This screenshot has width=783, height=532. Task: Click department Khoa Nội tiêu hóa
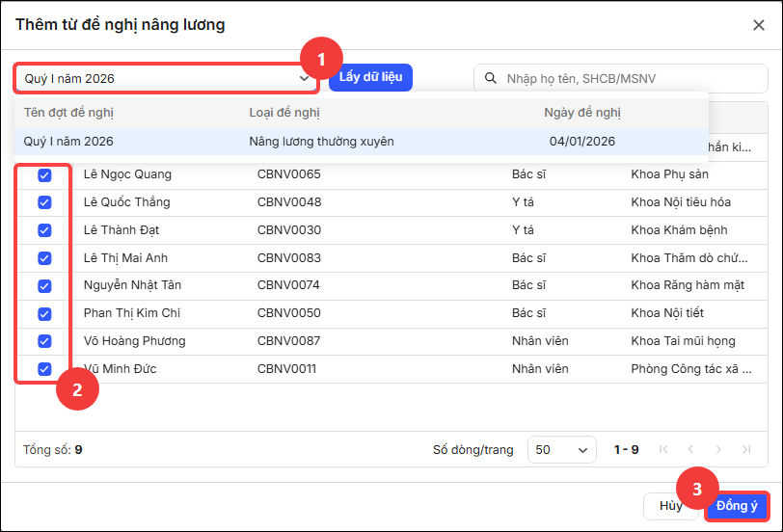click(681, 202)
